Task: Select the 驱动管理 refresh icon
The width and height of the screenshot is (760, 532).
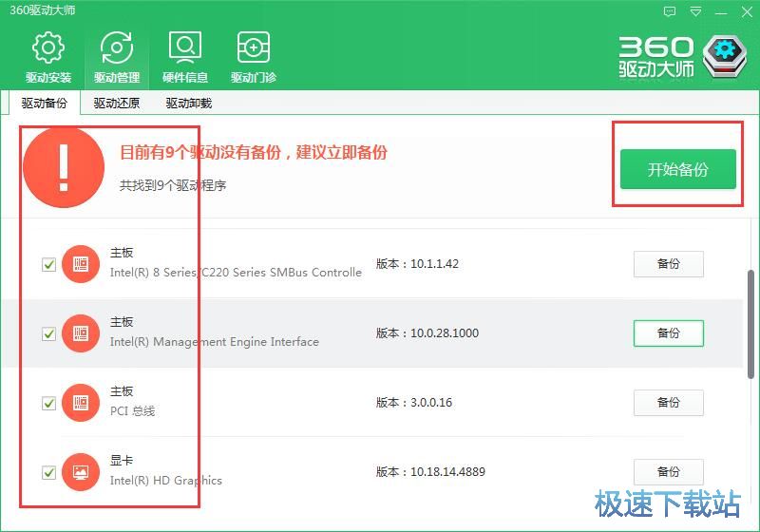Action: pyautogui.click(x=117, y=47)
